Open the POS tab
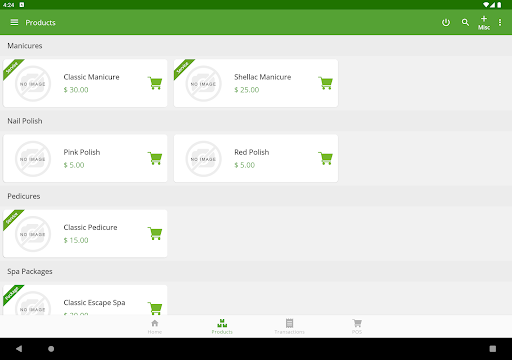Image resolution: width=512 pixels, height=360 pixels. [357, 327]
